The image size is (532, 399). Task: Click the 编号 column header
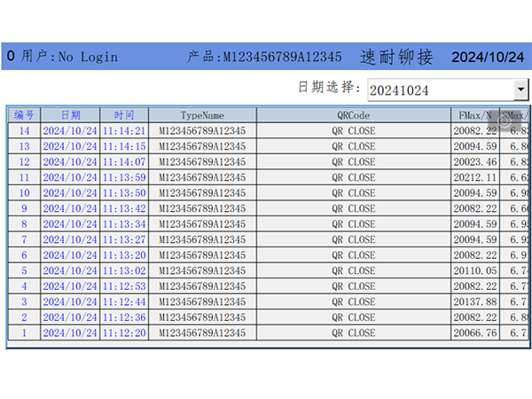coord(25,115)
